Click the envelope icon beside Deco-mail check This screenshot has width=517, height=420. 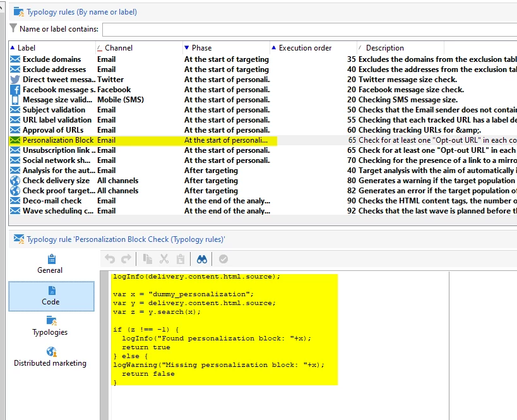[15, 201]
